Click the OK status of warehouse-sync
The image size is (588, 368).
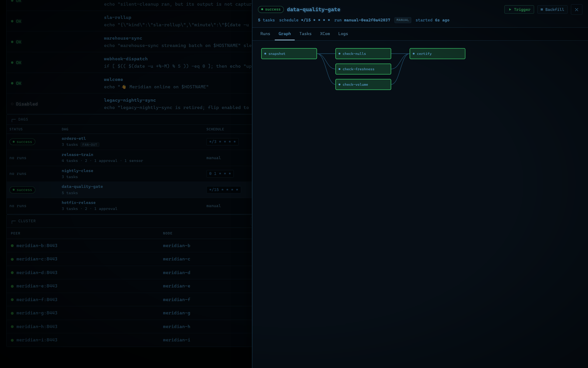16,42
